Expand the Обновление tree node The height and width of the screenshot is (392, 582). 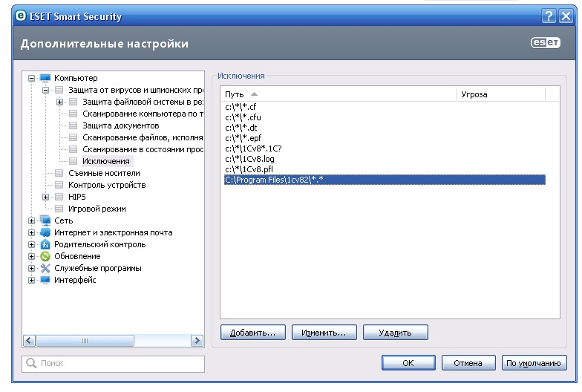[31, 257]
